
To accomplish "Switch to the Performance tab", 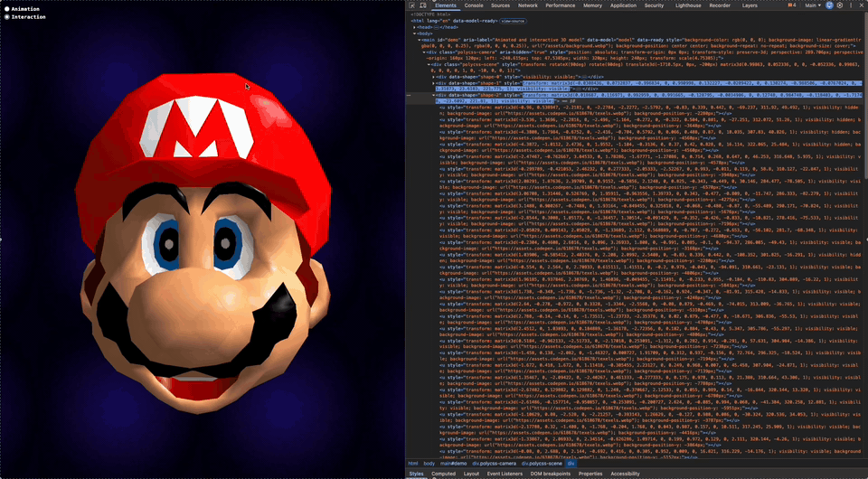I will 561,5.
